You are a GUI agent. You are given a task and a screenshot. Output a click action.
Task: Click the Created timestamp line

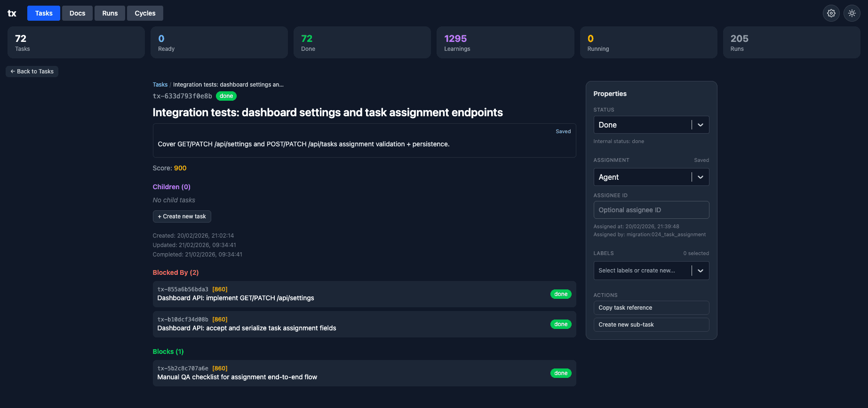tap(193, 236)
